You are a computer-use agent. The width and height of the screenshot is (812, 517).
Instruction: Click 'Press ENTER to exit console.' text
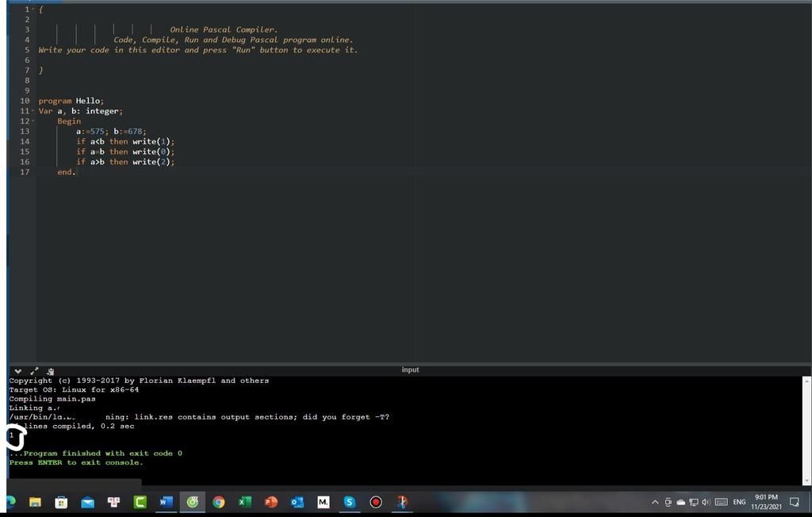click(76, 462)
